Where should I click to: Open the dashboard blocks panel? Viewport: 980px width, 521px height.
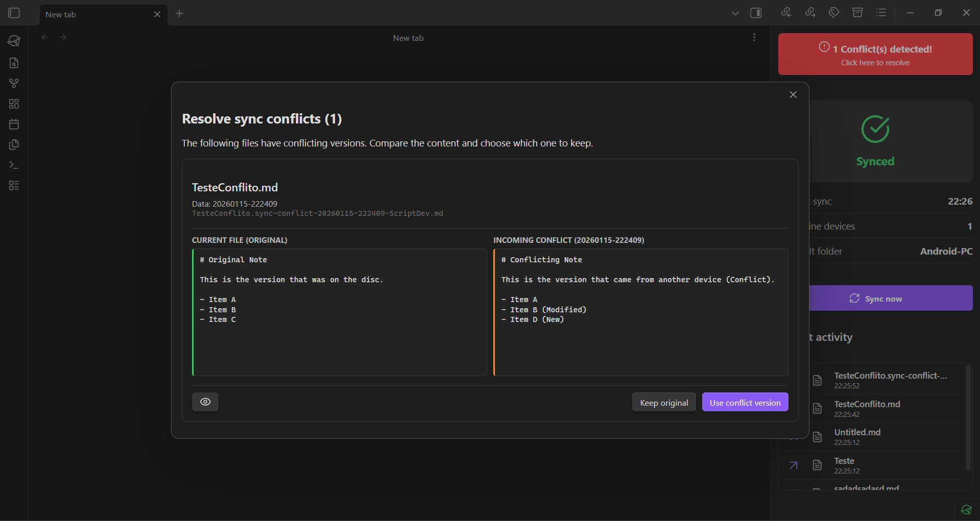click(x=14, y=104)
